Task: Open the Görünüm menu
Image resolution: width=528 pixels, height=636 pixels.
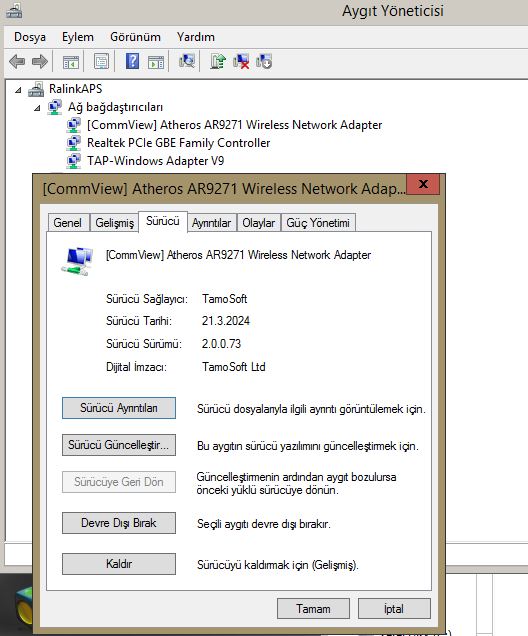Action: (x=135, y=37)
